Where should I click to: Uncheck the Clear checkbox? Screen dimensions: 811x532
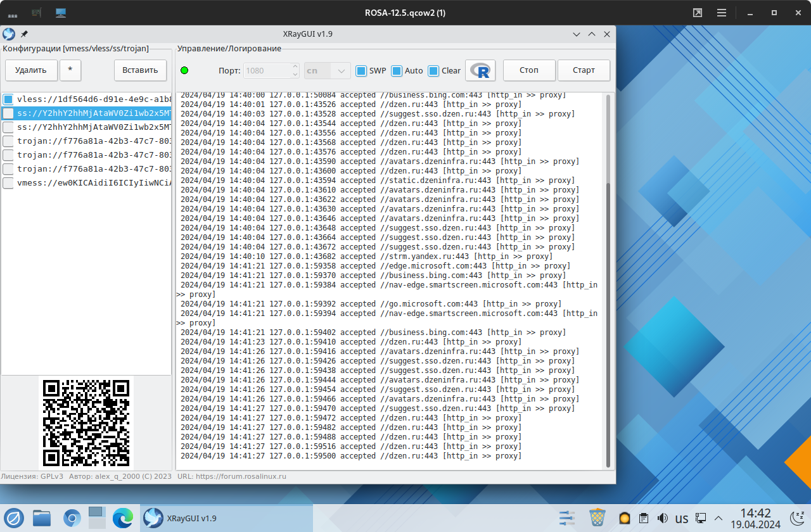coord(433,71)
